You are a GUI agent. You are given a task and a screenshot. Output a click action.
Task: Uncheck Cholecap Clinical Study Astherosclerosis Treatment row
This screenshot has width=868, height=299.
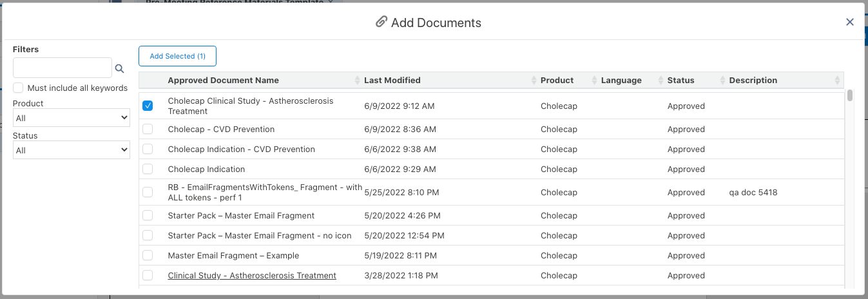148,106
